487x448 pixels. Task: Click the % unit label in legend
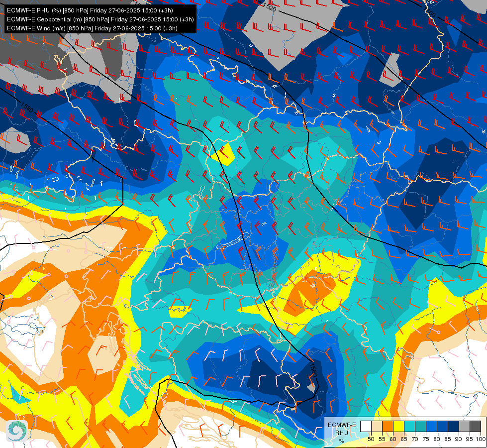coord(342,441)
